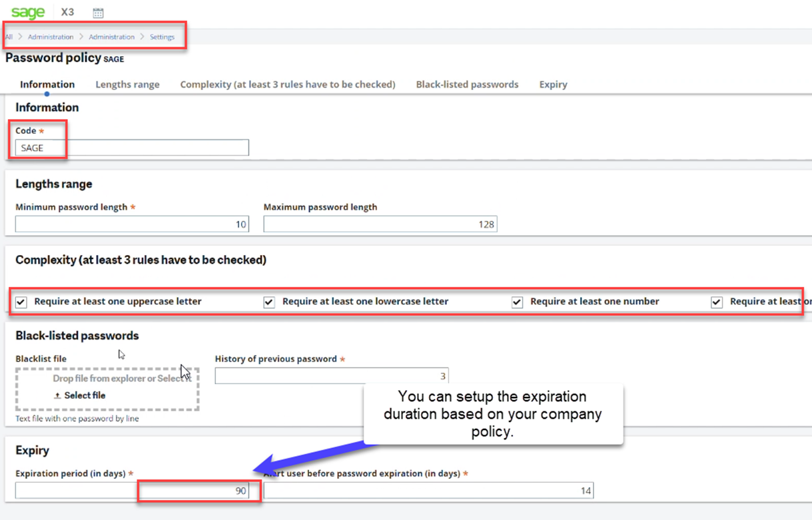Open the calendar icon in the top bar
This screenshot has width=812, height=520.
pos(97,11)
